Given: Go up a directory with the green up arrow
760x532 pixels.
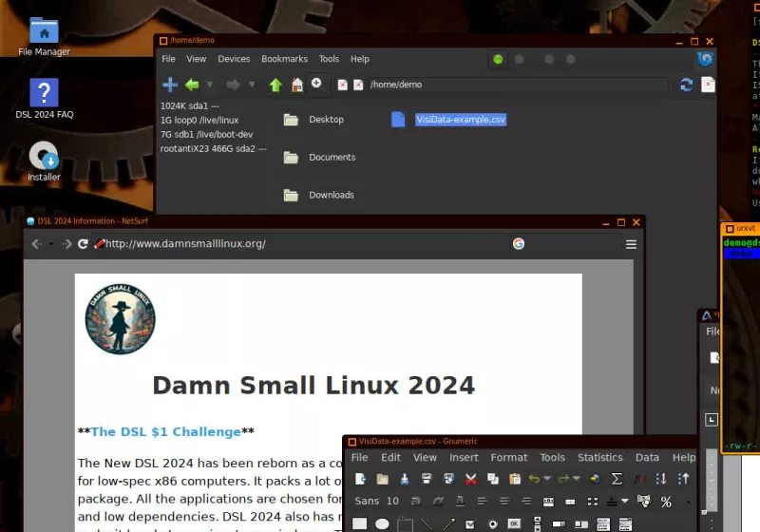Looking at the screenshot, I should click(275, 85).
